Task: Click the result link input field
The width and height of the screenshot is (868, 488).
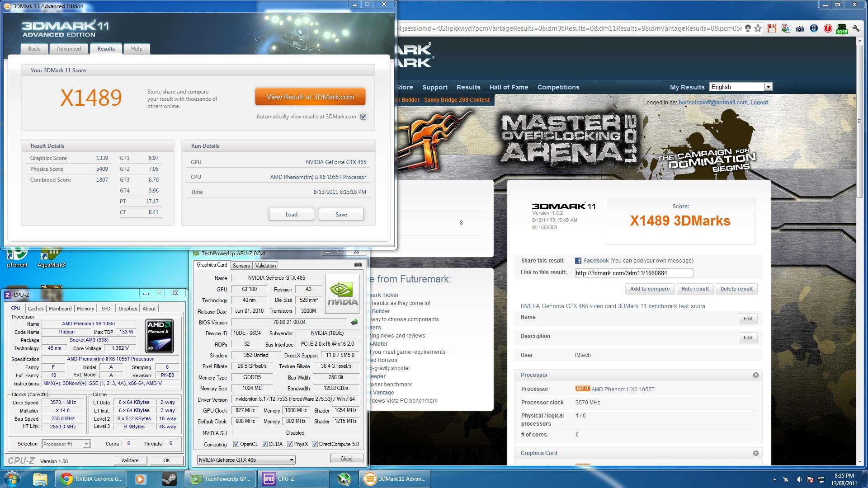Action: [x=634, y=273]
